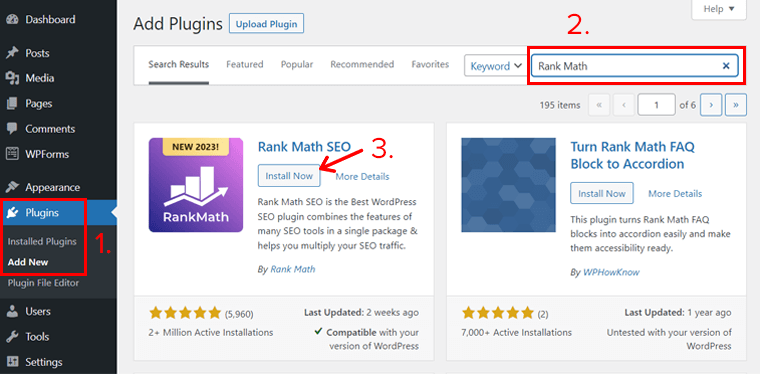Open the WPForms menu label
This screenshot has height=374, width=760.
coord(47,155)
